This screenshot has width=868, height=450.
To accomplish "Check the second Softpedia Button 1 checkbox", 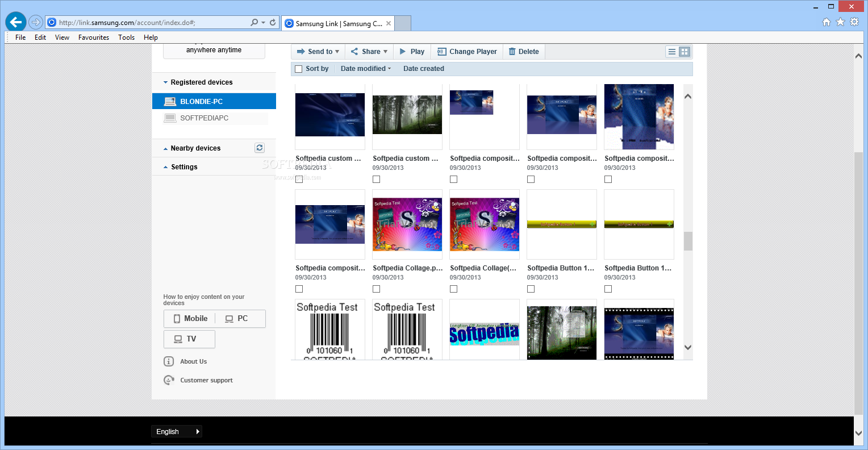I will [x=608, y=289].
